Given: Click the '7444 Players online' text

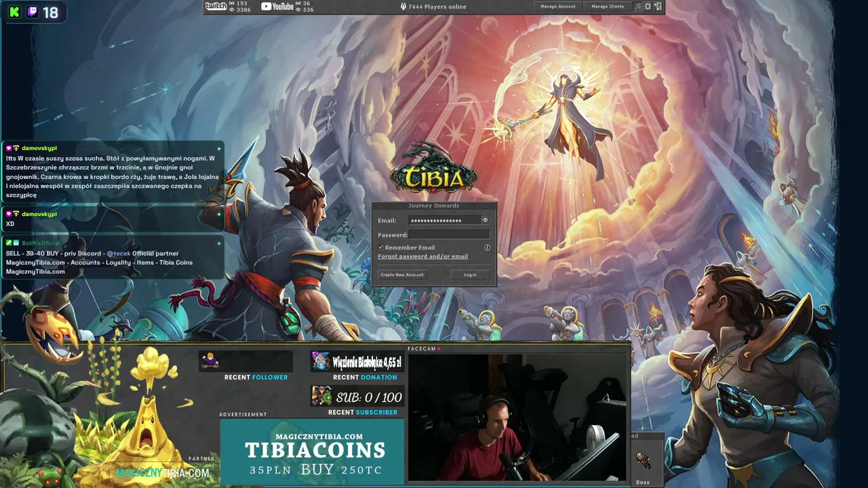Looking at the screenshot, I should pyautogui.click(x=437, y=7).
